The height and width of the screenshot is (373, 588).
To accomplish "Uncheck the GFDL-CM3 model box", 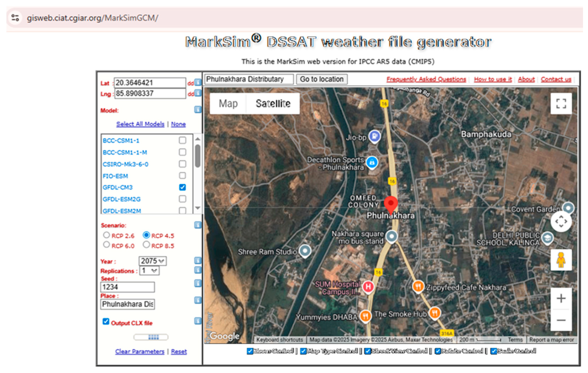I will [182, 187].
